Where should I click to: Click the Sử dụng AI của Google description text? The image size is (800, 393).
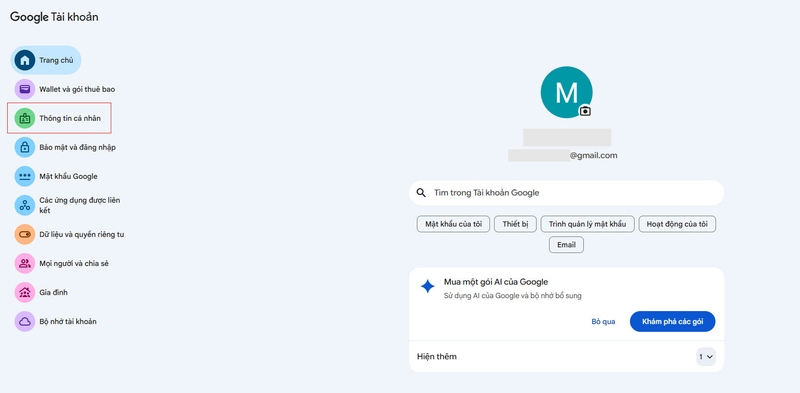pos(513,296)
